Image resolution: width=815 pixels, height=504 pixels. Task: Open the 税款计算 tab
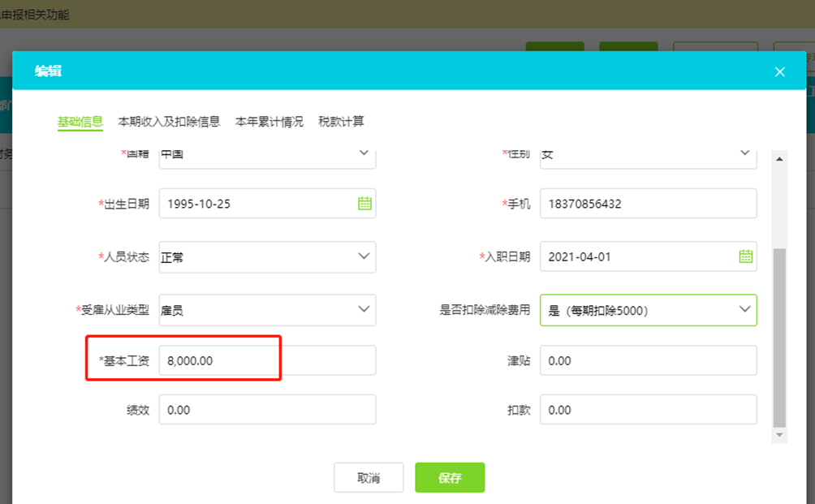341,122
